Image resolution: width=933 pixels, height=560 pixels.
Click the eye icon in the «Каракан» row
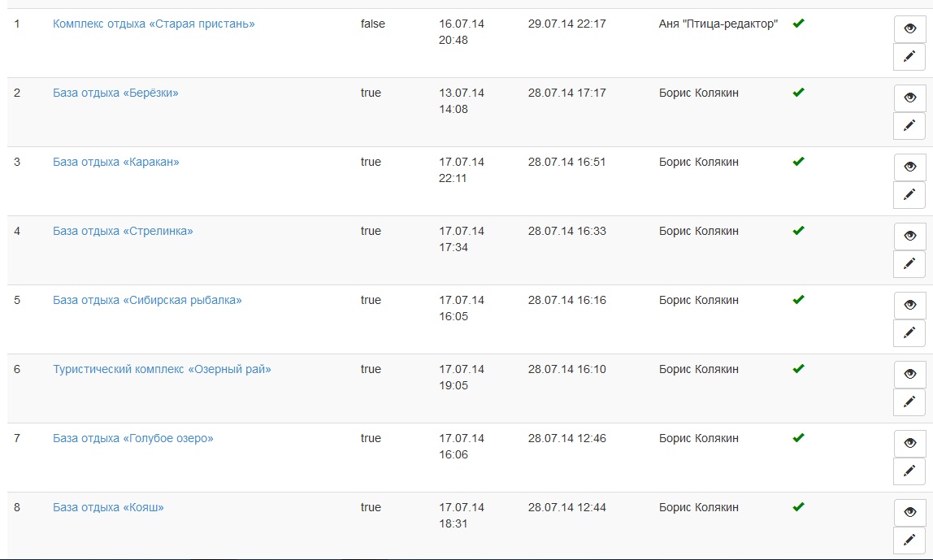click(x=909, y=167)
